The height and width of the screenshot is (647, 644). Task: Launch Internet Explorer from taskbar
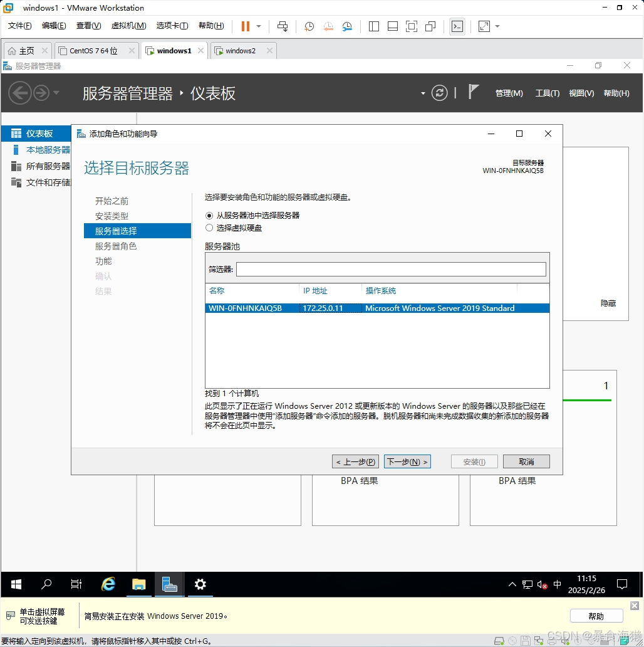point(108,584)
